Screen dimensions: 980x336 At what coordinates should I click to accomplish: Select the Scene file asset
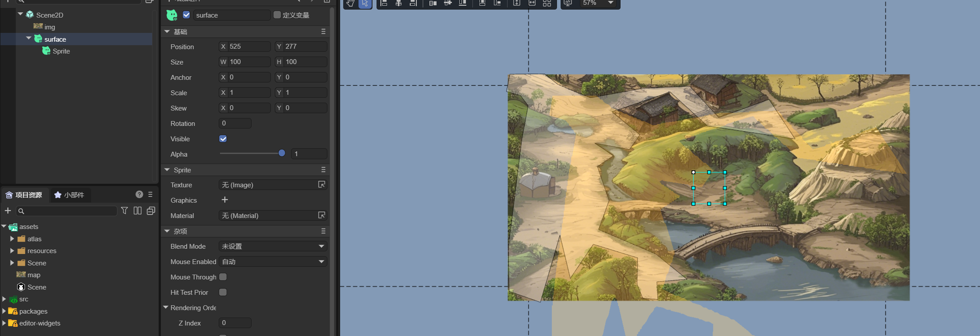(36, 287)
